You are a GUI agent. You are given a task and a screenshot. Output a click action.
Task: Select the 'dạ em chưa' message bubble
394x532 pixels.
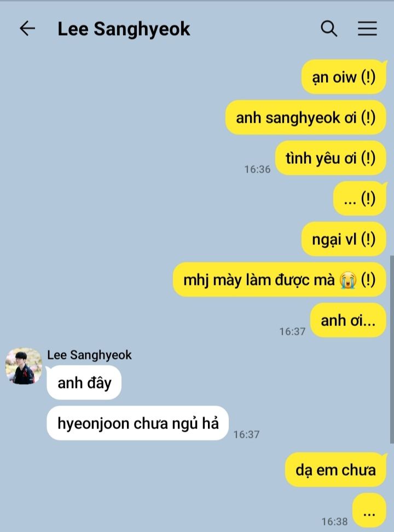336,470
